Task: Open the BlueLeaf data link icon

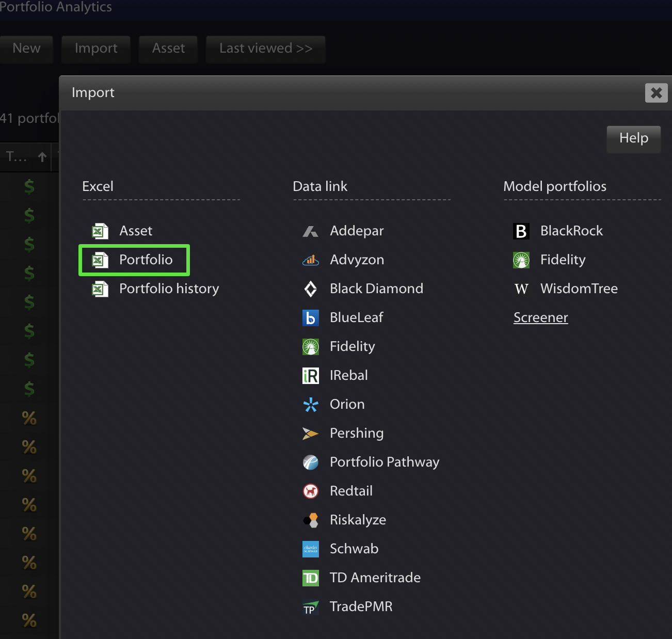Action: click(x=310, y=318)
